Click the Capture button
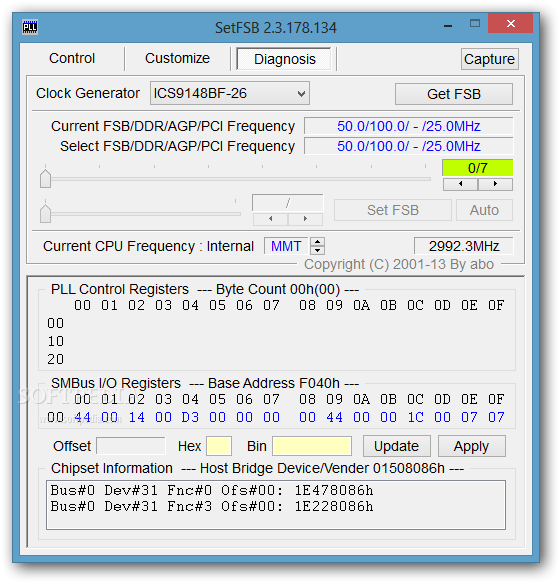This screenshot has width=560, height=583. tap(489, 59)
